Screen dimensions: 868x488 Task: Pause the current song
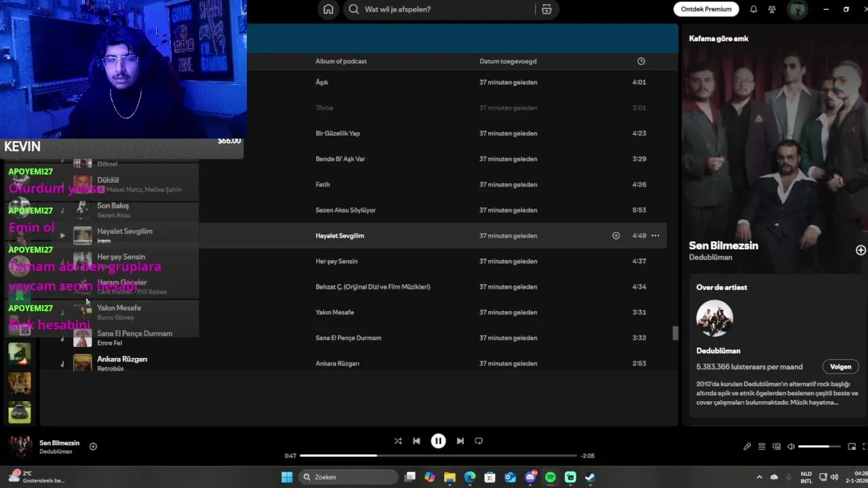(438, 441)
